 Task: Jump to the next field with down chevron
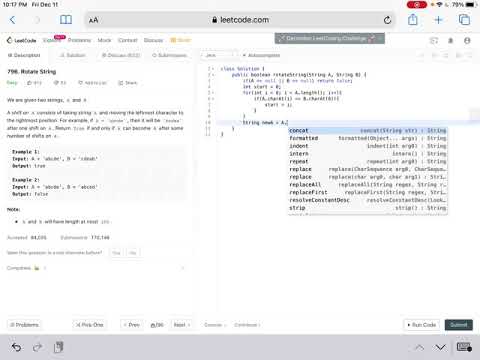coord(441,348)
